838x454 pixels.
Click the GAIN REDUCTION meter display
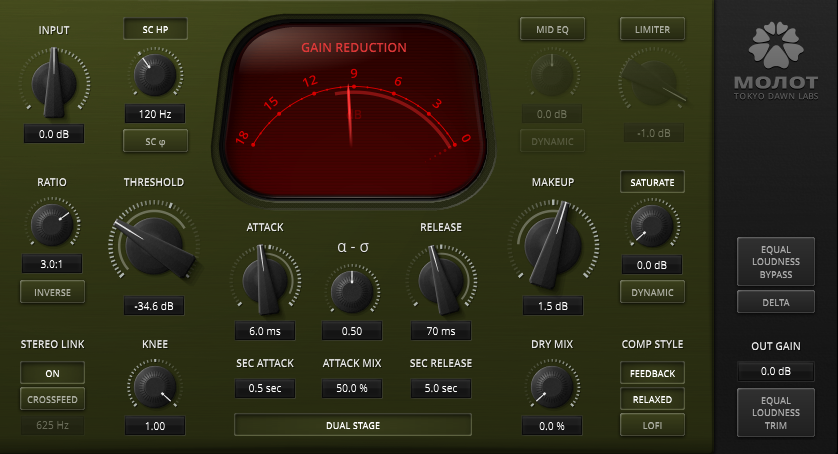pyautogui.click(x=354, y=110)
